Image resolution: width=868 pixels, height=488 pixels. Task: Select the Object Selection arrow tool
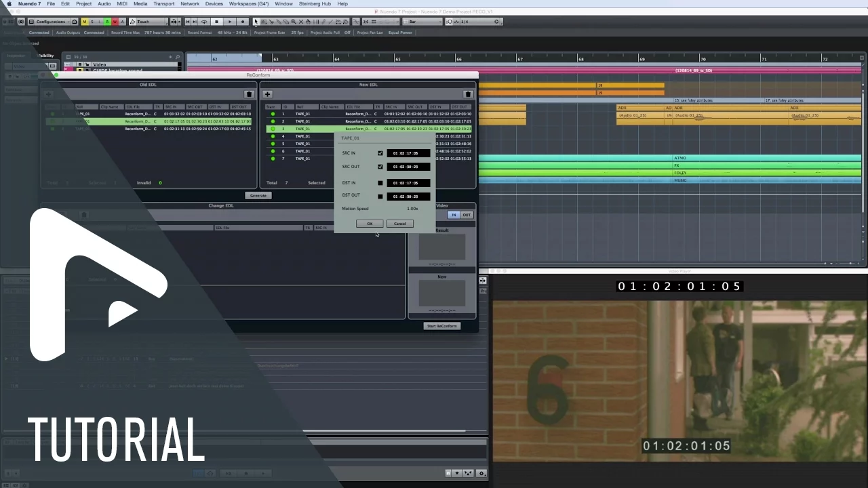(x=256, y=22)
